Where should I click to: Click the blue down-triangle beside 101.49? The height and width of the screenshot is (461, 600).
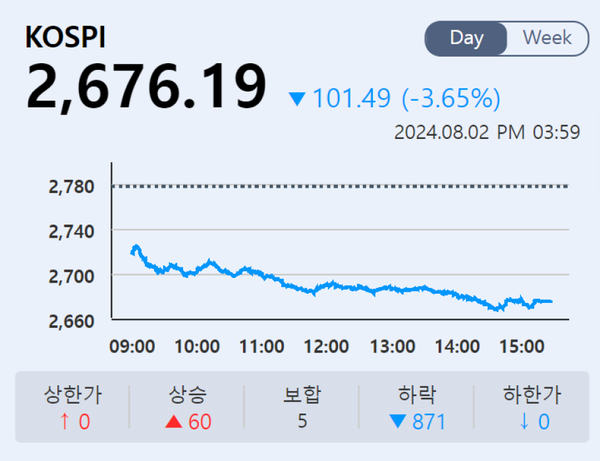[296, 99]
